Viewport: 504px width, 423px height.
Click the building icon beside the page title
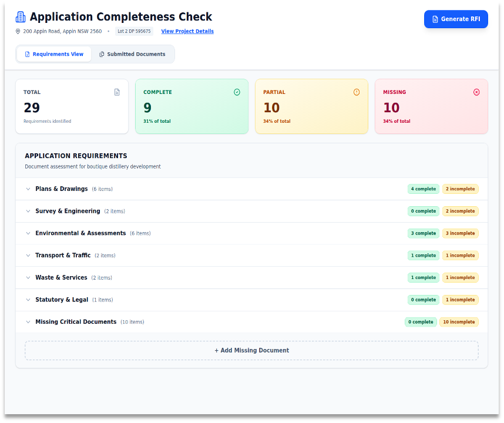21,17
